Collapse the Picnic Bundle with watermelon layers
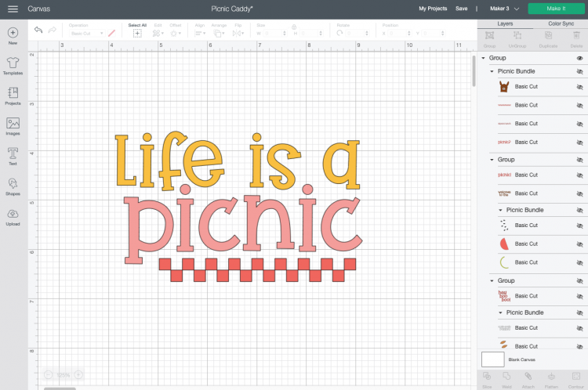The image size is (588, 390). pos(500,210)
